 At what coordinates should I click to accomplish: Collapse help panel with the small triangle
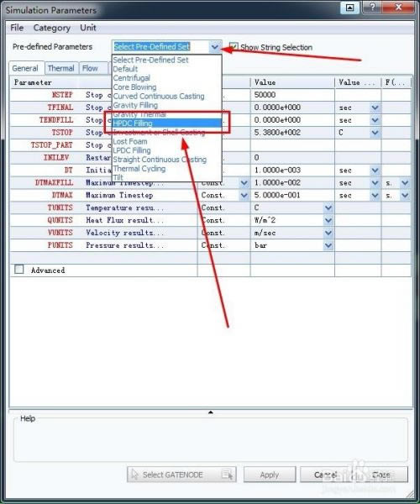tap(211, 412)
